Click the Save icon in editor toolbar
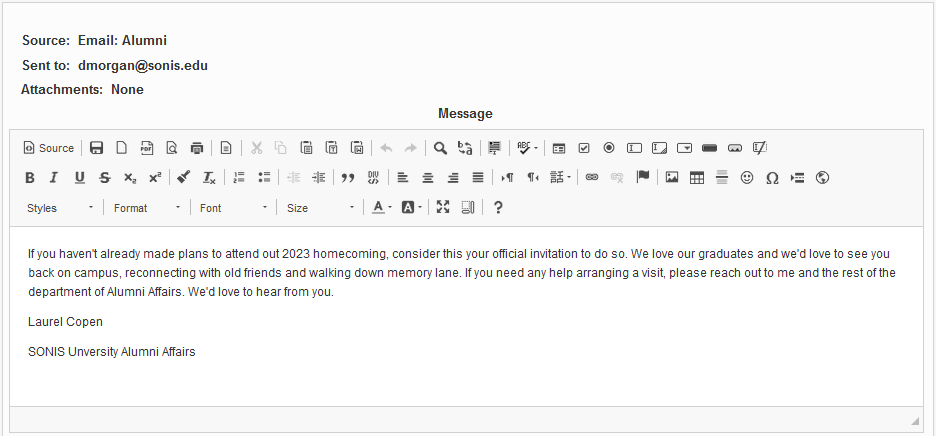936x436 pixels. [x=96, y=148]
